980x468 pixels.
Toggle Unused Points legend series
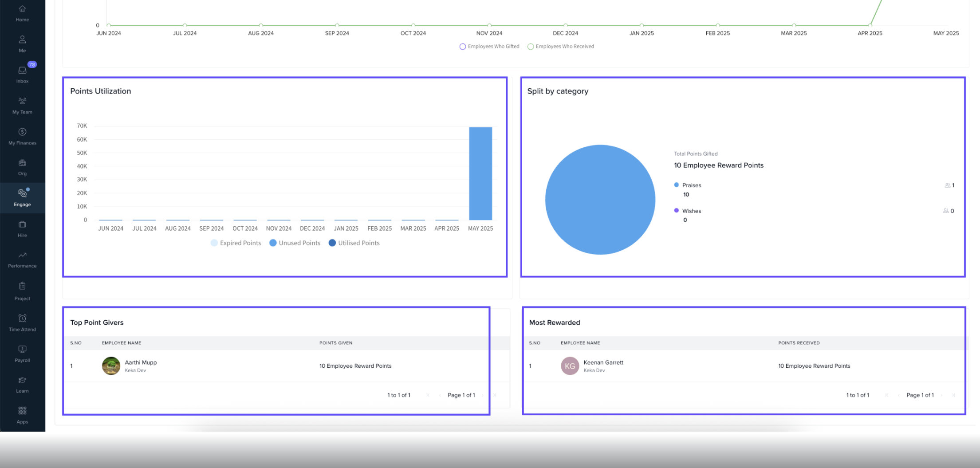[295, 243]
